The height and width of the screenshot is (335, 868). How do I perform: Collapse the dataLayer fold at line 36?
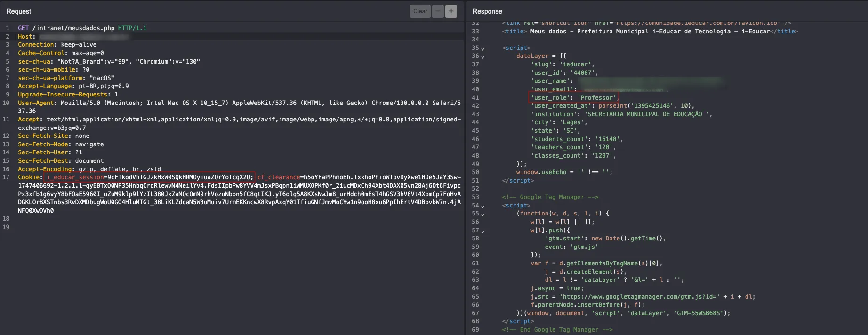click(483, 56)
